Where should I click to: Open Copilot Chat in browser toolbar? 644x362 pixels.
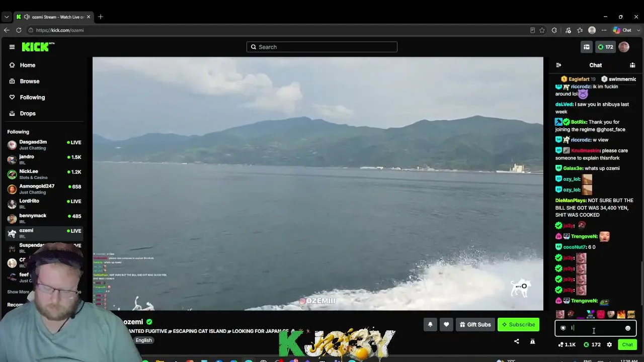tap(621, 30)
